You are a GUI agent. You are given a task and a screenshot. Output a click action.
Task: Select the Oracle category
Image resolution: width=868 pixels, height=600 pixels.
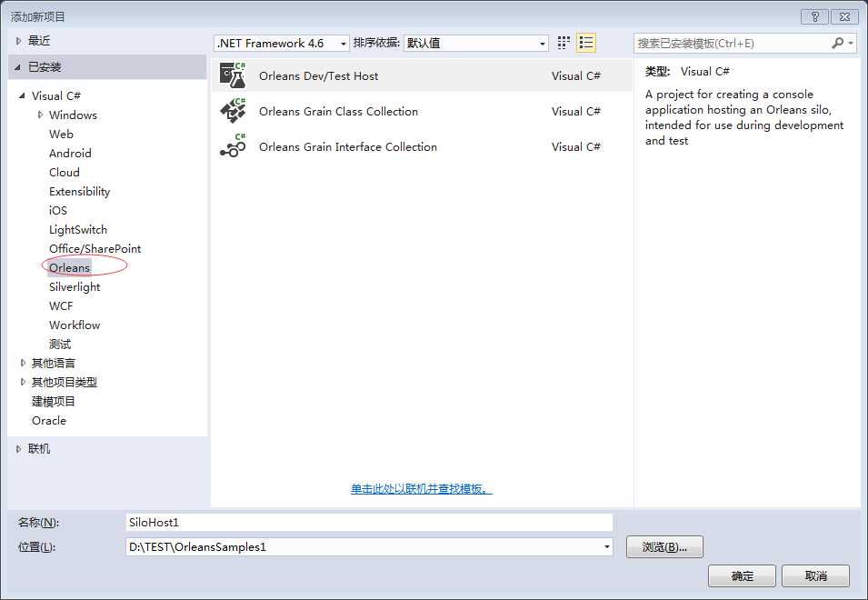pos(49,421)
